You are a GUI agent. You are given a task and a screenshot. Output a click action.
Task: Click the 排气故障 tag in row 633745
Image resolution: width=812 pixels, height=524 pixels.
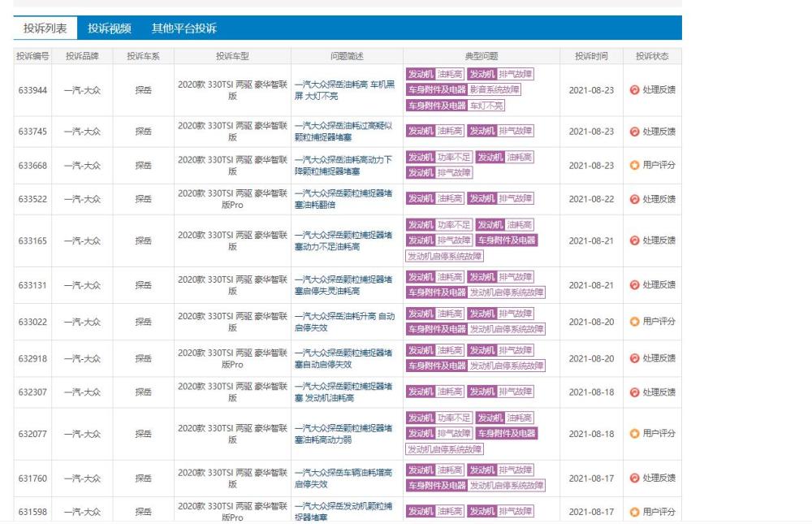516,131
